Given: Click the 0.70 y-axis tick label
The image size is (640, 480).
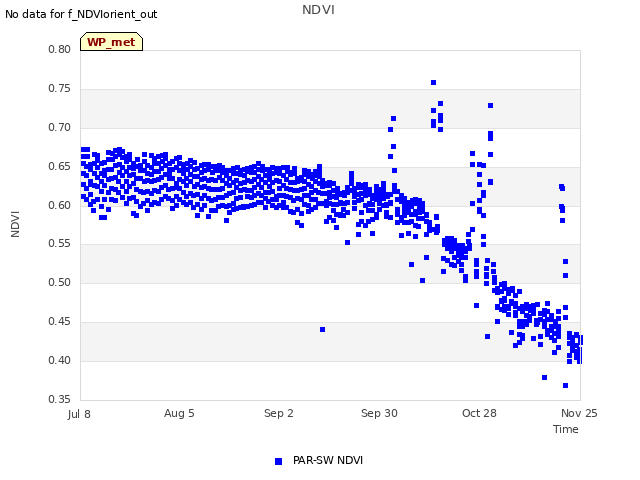Looking at the screenshot, I should [60, 127].
